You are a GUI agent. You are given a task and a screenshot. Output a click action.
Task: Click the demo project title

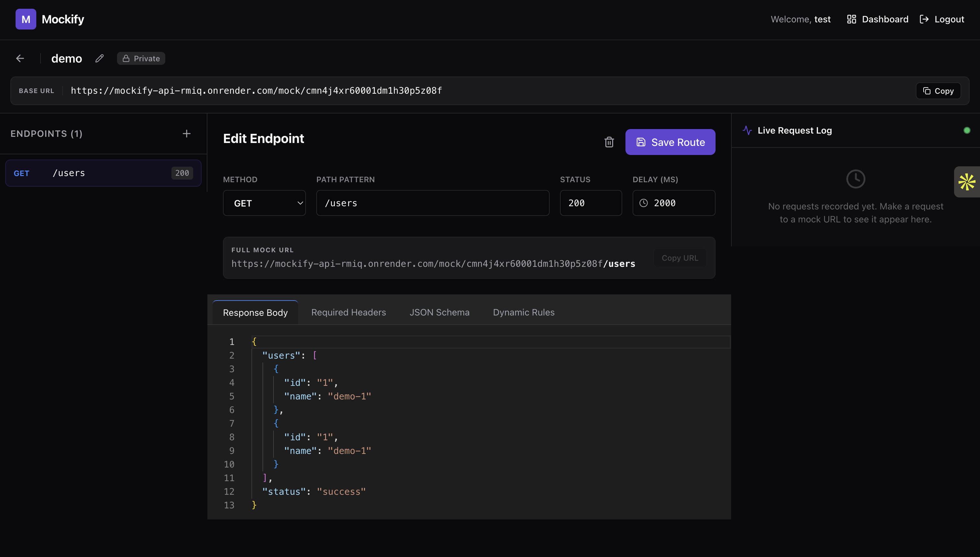coord(66,59)
